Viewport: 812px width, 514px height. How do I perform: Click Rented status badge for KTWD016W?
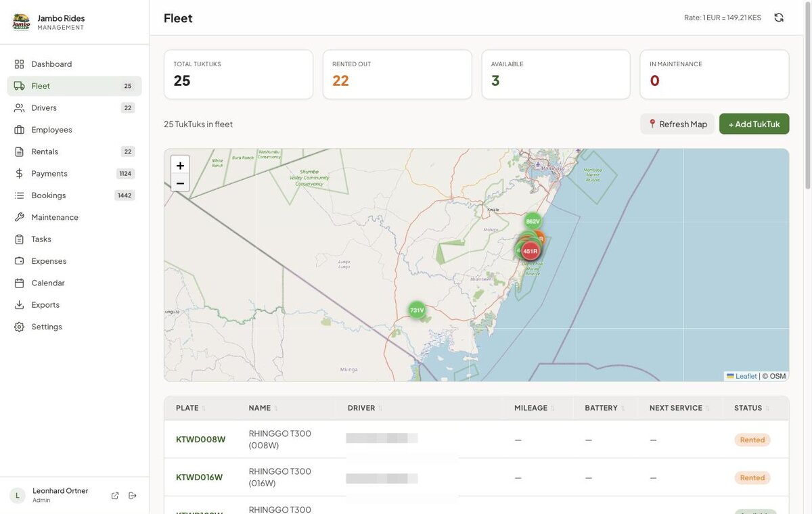point(752,477)
